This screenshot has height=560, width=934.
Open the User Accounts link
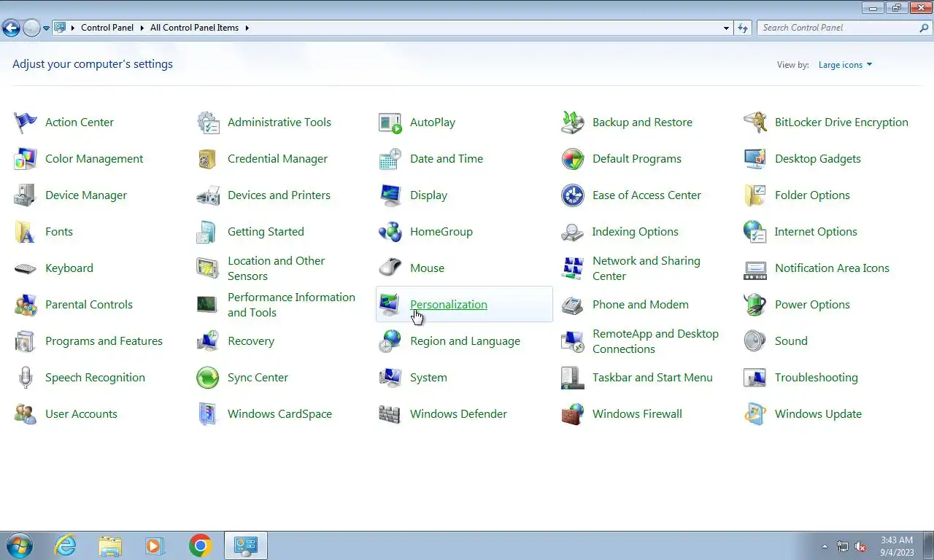(81, 414)
